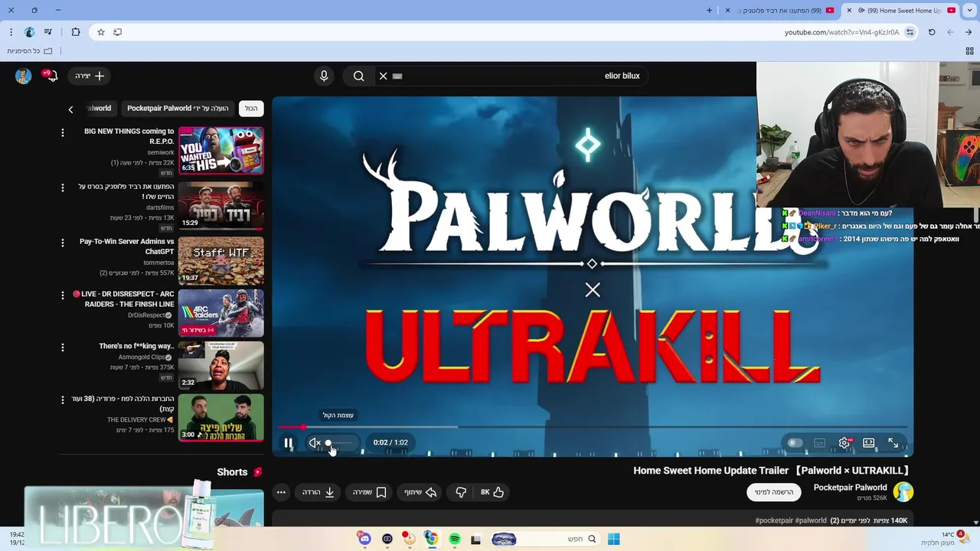
Task: Show more filter chips with the arrow
Action: point(70,109)
